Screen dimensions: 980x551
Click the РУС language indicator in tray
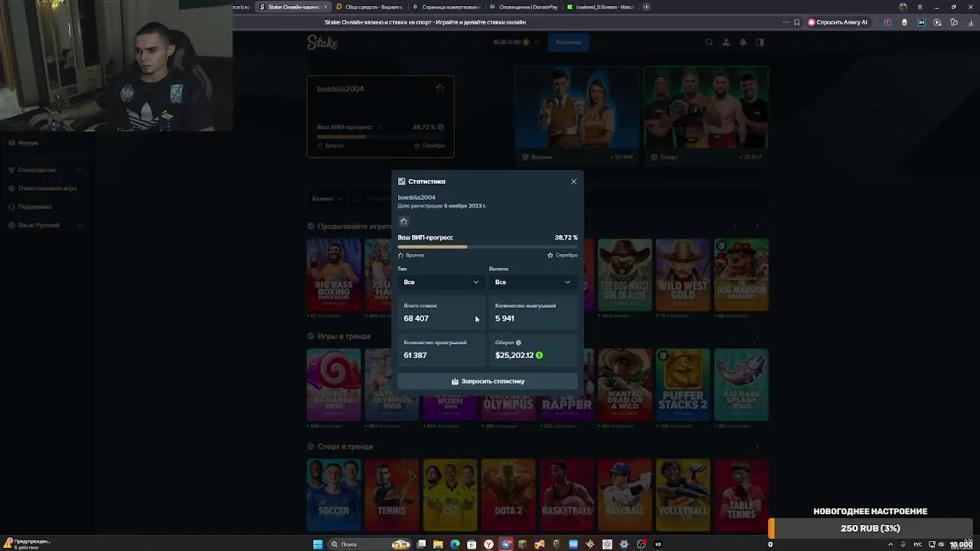(x=918, y=544)
